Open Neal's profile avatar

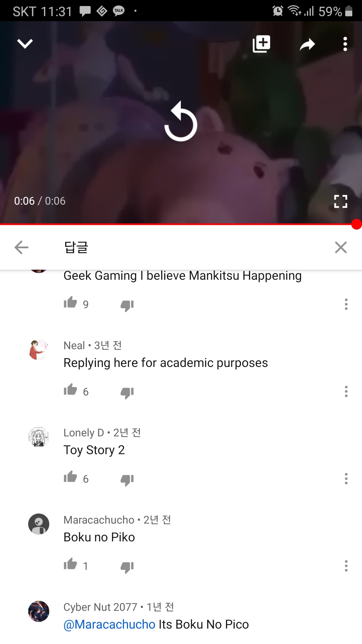pyautogui.click(x=39, y=350)
